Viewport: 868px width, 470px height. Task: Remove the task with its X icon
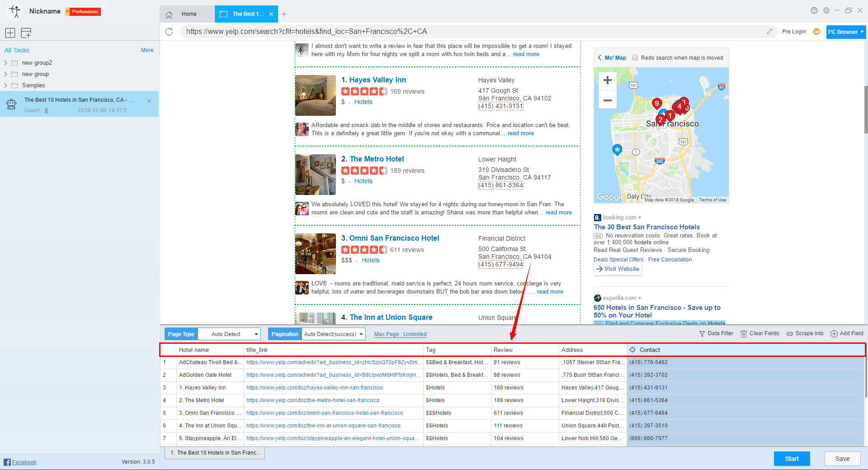click(149, 101)
